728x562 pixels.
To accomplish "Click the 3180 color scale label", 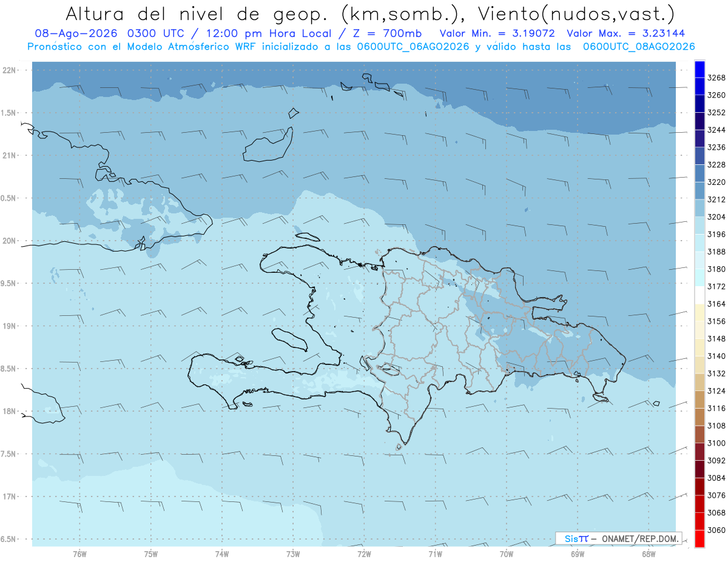I will (x=716, y=269).
